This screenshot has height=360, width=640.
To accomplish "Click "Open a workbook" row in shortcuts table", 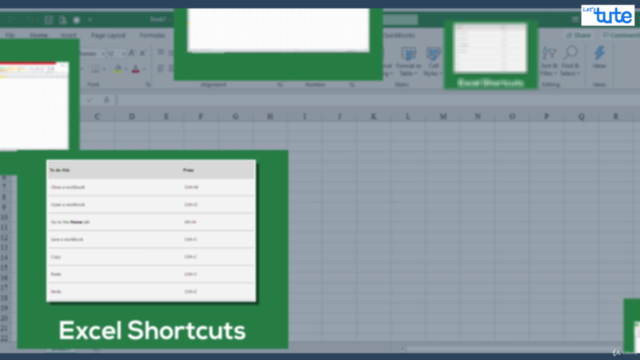I will coord(151,204).
